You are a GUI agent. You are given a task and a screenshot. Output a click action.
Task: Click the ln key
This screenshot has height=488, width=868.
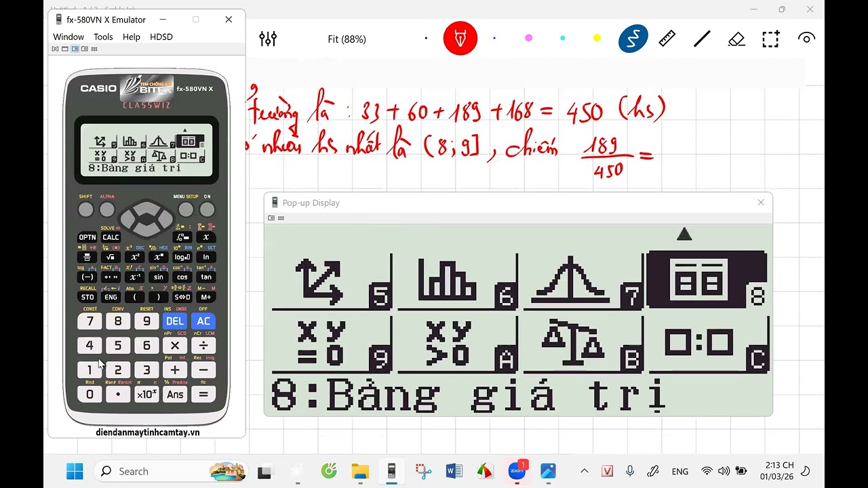206,258
